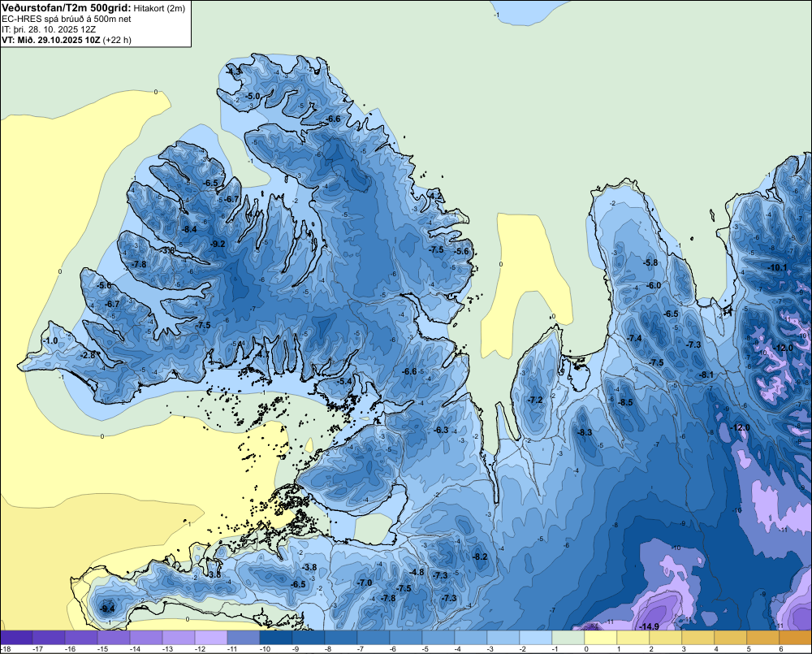Click the '-7.0' temperature label
812x654 pixels.
click(365, 583)
